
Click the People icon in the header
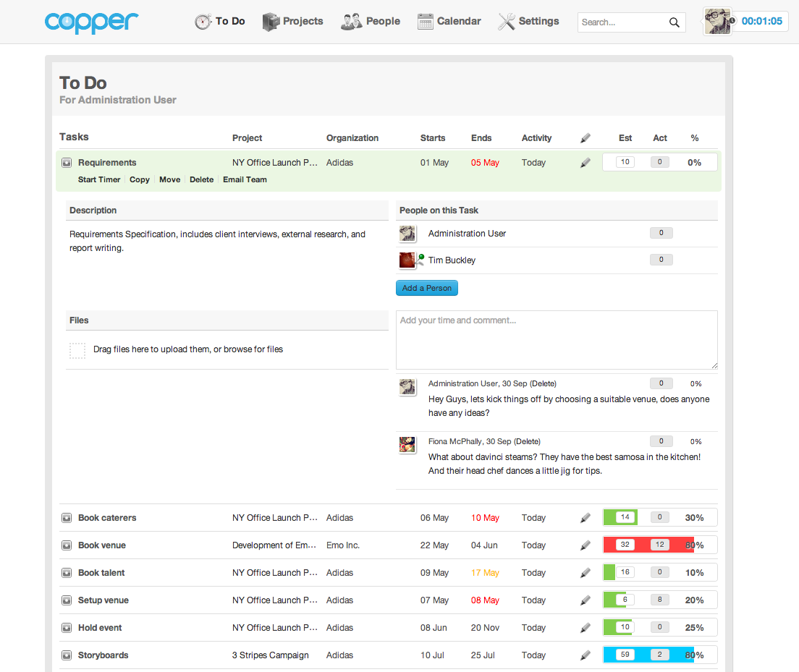click(350, 21)
